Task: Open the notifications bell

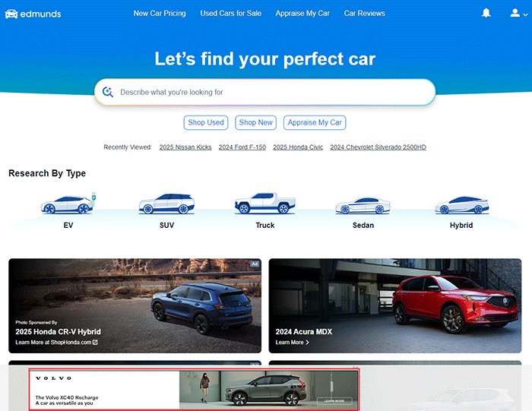Action: 486,13
